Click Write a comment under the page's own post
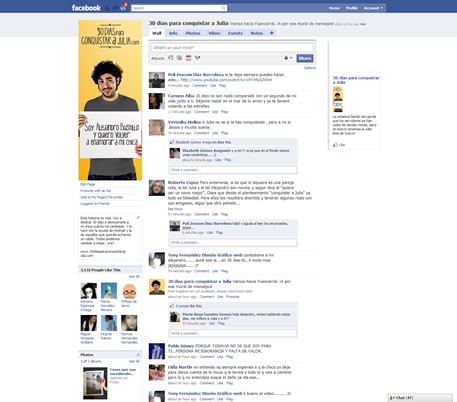Screen dimensions: 457x402 [233, 333]
